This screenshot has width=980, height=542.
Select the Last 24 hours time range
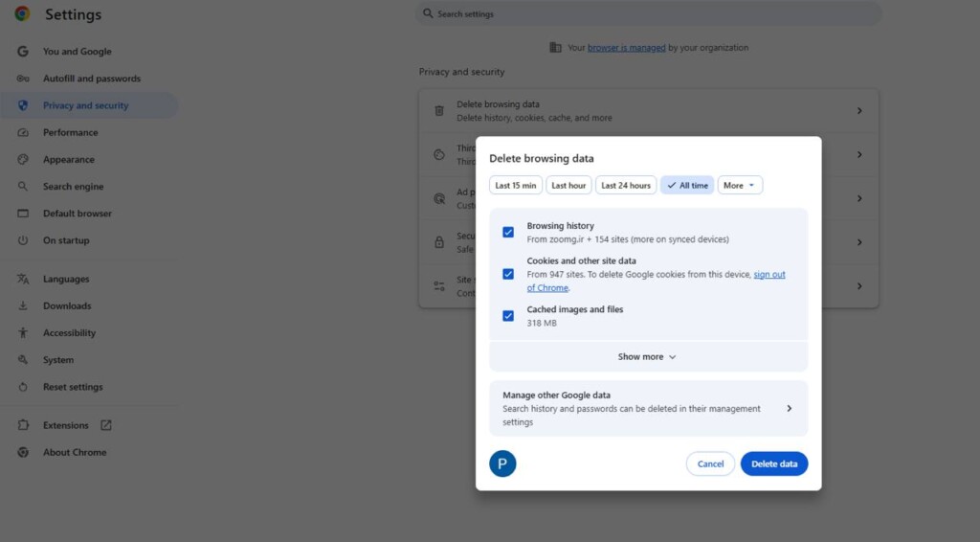click(626, 186)
